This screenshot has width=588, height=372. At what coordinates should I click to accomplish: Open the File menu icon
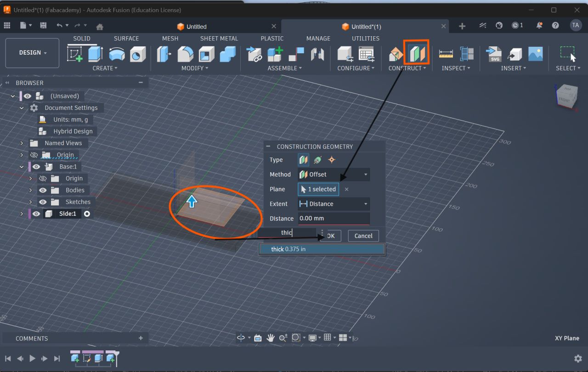click(x=23, y=26)
